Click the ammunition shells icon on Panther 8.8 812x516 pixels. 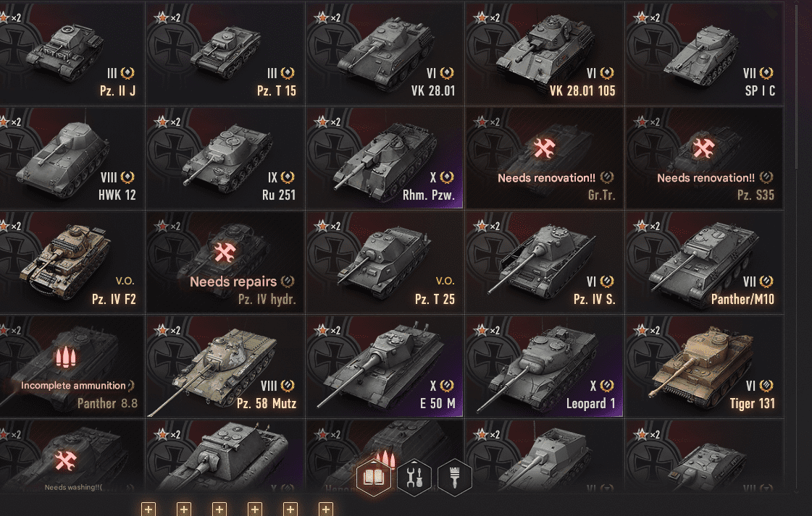click(66, 357)
